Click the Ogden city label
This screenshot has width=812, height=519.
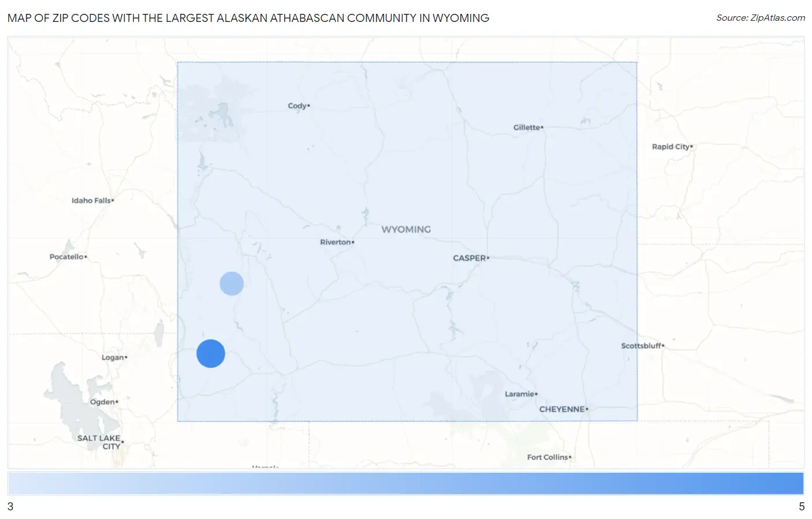pos(102,402)
